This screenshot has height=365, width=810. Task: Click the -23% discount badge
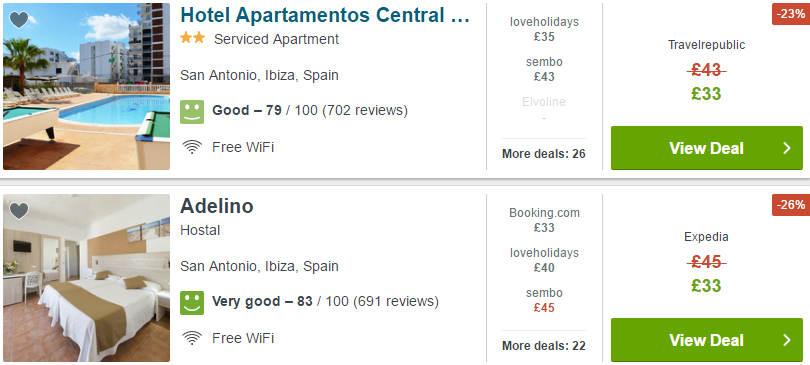[791, 14]
